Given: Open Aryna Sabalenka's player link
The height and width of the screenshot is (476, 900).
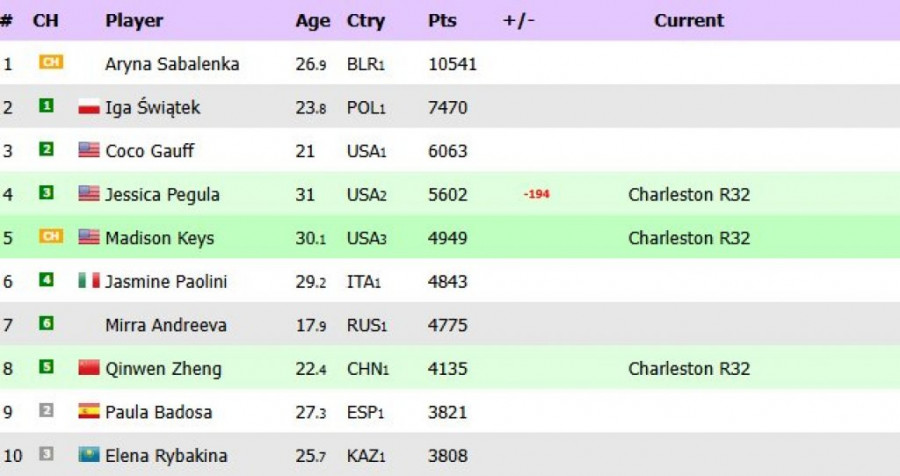Looking at the screenshot, I should (172, 64).
